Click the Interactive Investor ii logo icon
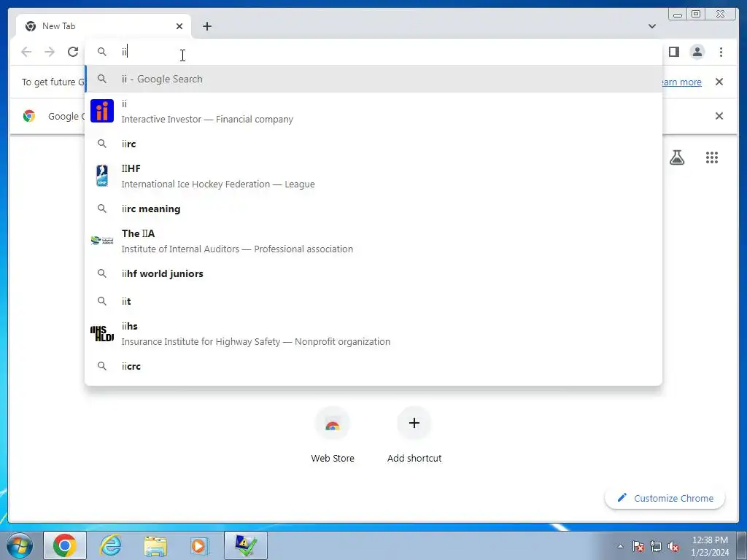Viewport: 747px width, 560px height. tap(102, 111)
